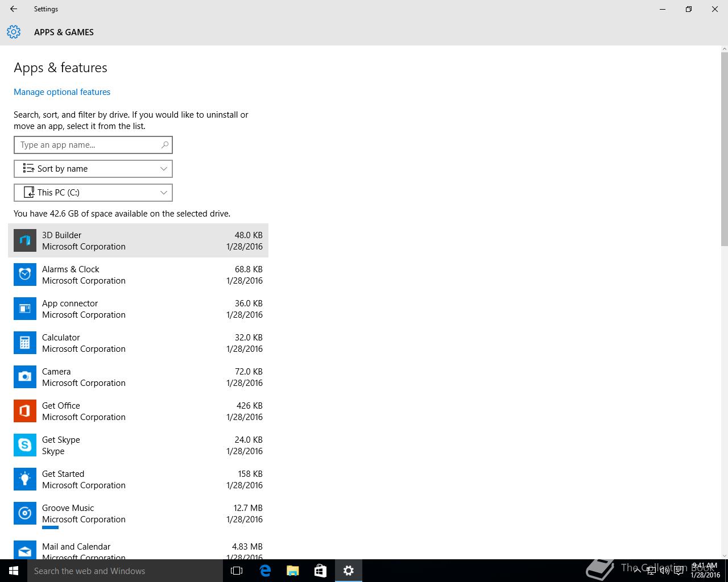Select the Get Office name text
The width and height of the screenshot is (728, 582).
[x=61, y=406]
